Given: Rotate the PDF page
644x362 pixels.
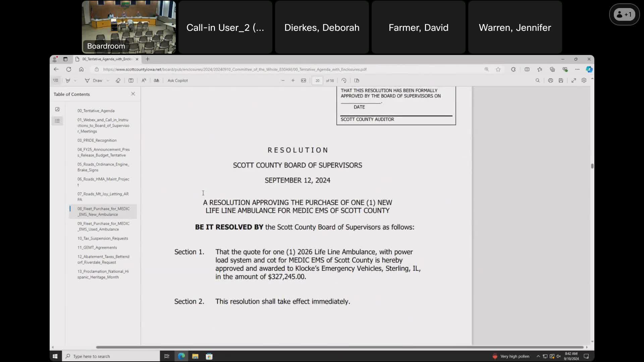Looking at the screenshot, I should tap(344, 80).
